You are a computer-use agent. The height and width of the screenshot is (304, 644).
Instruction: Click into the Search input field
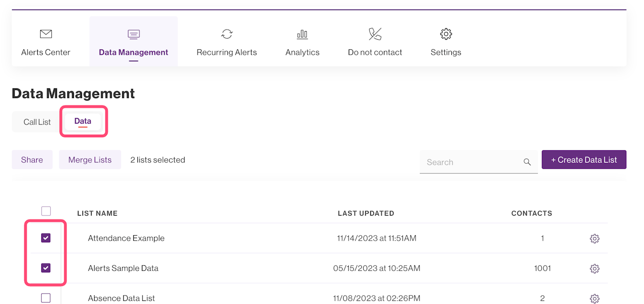click(x=470, y=162)
